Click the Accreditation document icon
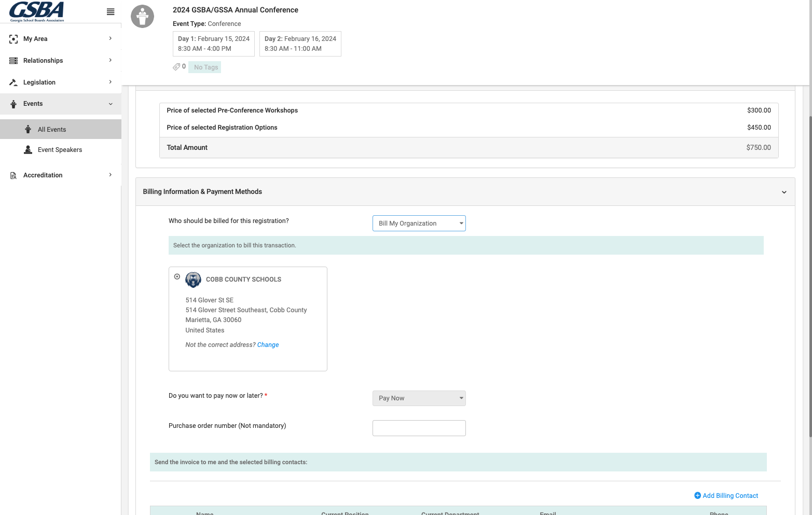This screenshot has width=812, height=515. pyautogui.click(x=13, y=175)
